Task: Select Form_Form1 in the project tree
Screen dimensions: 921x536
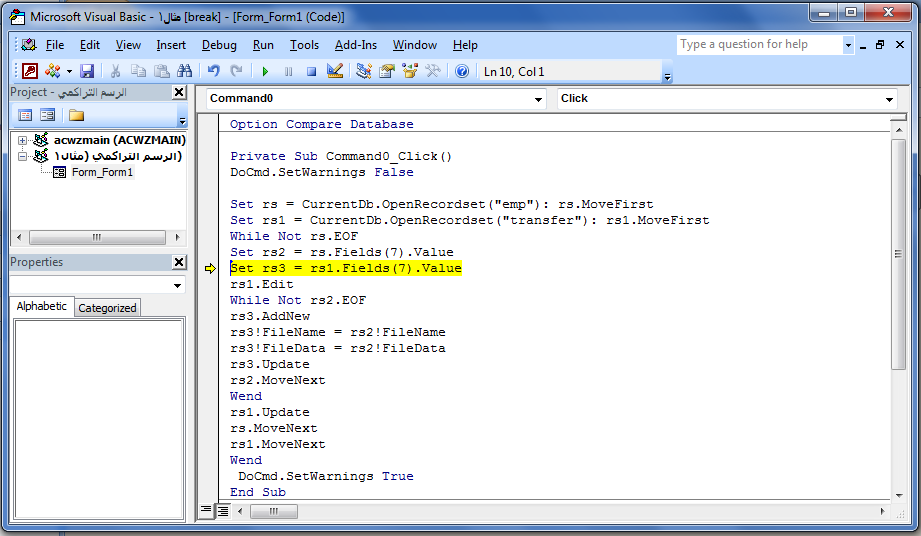Action: coord(101,172)
